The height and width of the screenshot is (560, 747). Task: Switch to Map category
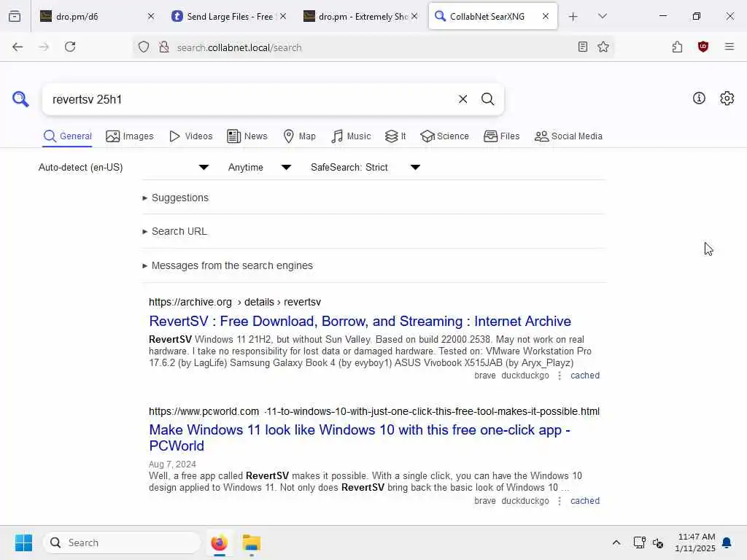pos(299,136)
